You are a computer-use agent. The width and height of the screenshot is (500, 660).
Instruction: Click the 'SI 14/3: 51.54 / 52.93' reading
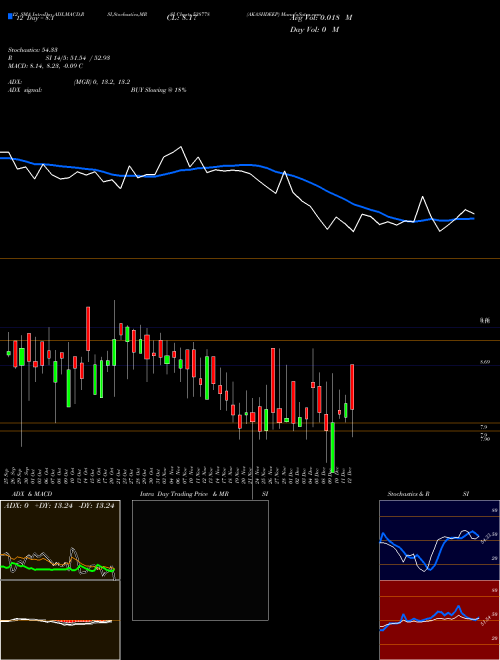pos(77,58)
